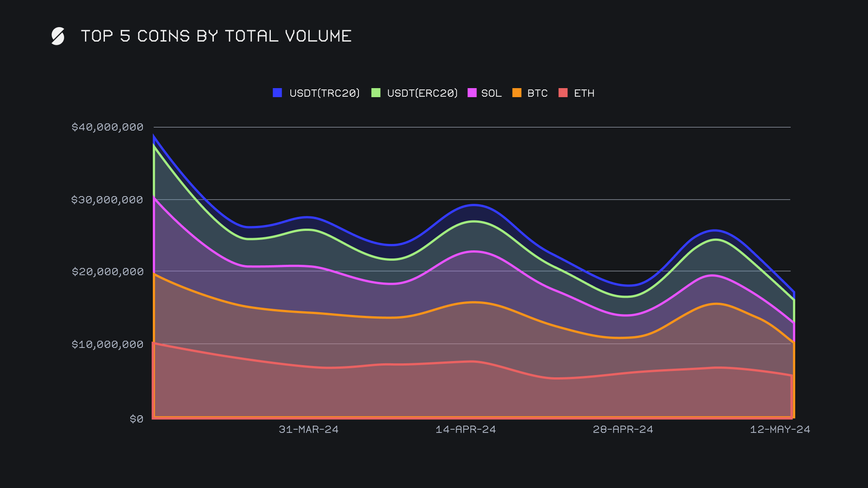Click the 12-MAY-24 x-axis label
This screenshot has width=868, height=488.
(780, 429)
